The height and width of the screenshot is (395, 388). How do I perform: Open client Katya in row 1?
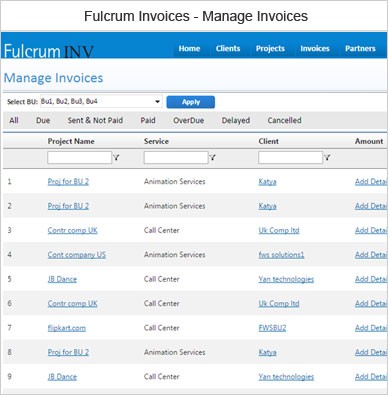[267, 182]
